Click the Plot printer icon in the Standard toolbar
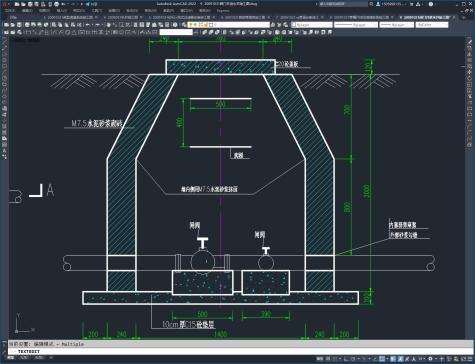This screenshot has height=364, width=475. point(27,25)
